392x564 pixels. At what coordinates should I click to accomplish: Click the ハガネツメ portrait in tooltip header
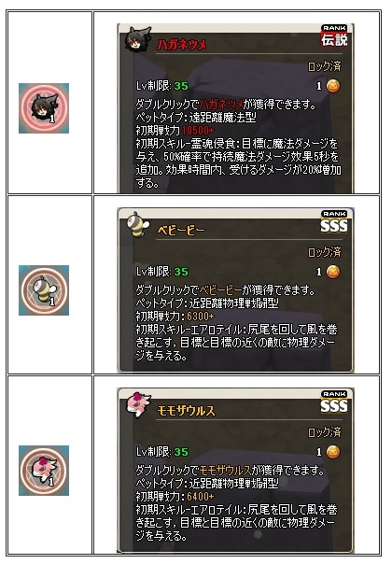(x=138, y=38)
